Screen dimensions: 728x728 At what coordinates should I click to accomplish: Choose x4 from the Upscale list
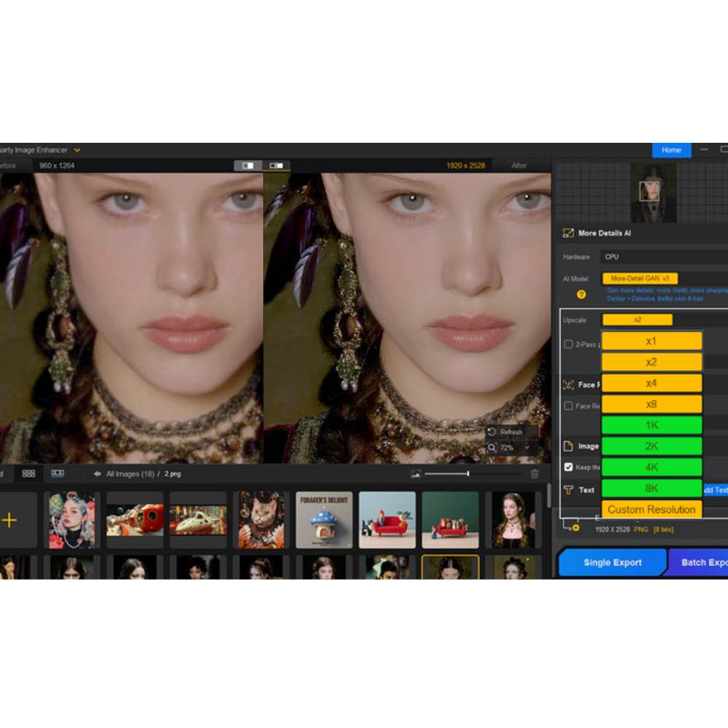pos(652,383)
